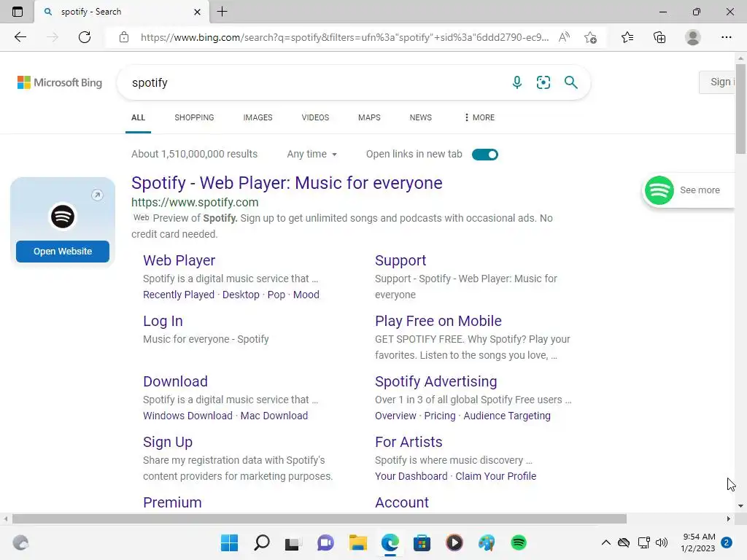Click into the Bing search box
This screenshot has height=560, width=747.
point(314,82)
